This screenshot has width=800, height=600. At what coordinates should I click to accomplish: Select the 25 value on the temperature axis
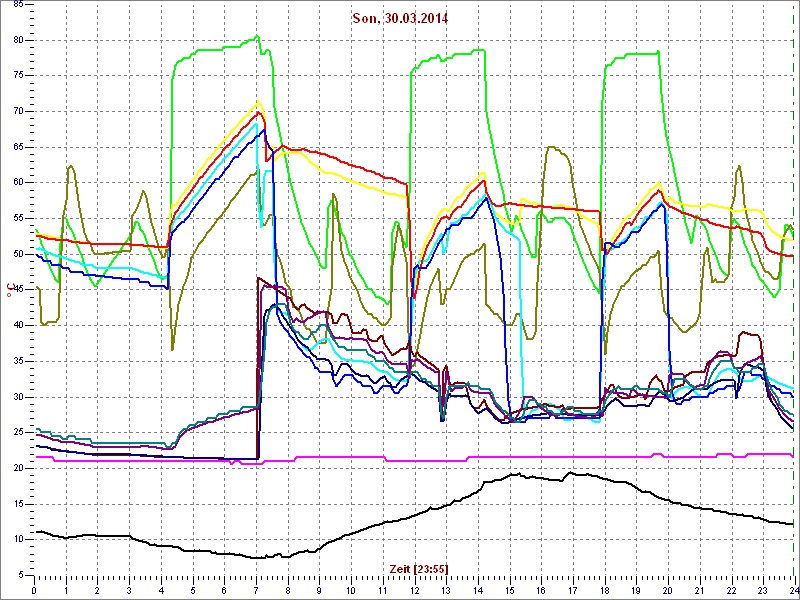click(17, 433)
